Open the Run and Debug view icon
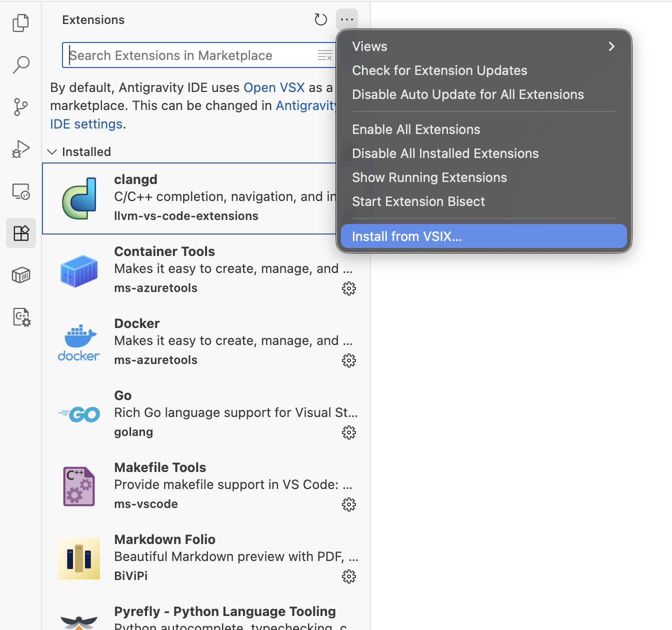 [x=20, y=149]
